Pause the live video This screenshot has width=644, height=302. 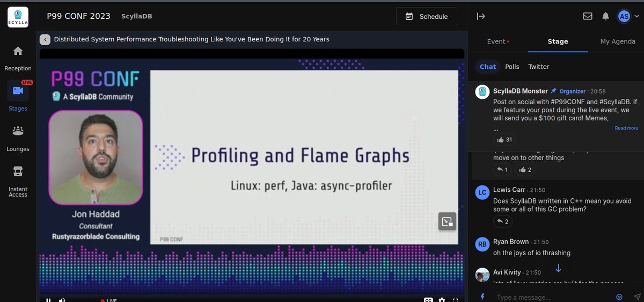tap(48, 300)
